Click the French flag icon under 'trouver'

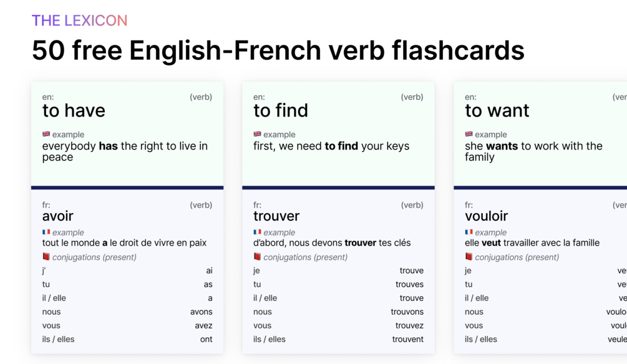257,232
